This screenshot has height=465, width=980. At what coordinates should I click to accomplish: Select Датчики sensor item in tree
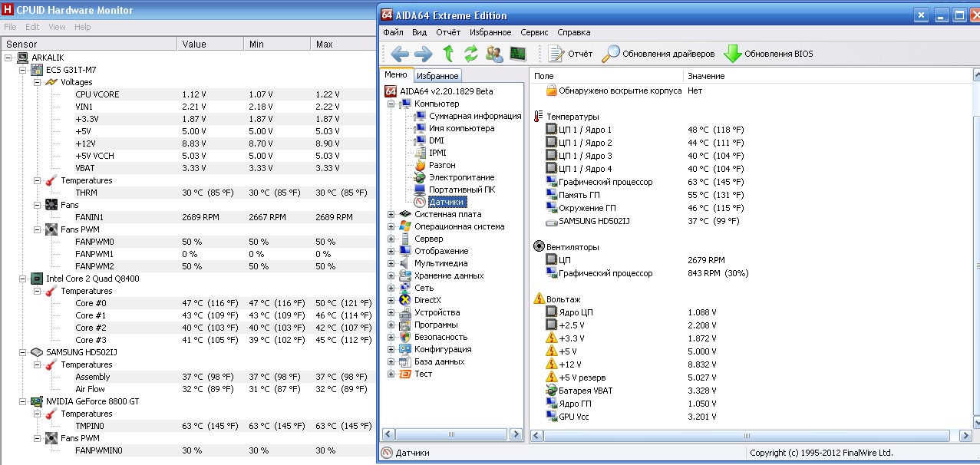point(446,202)
